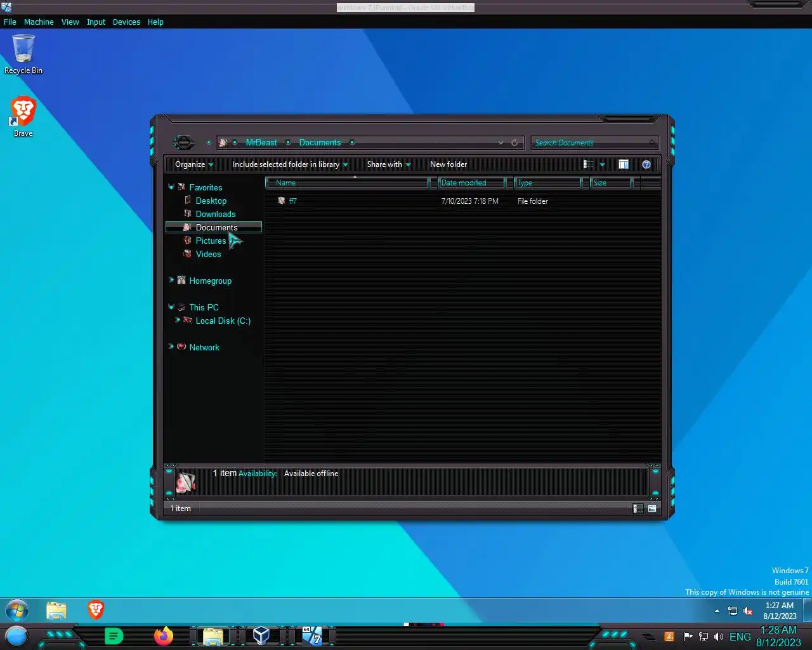Open File Explorer on the host taskbar

213,636
